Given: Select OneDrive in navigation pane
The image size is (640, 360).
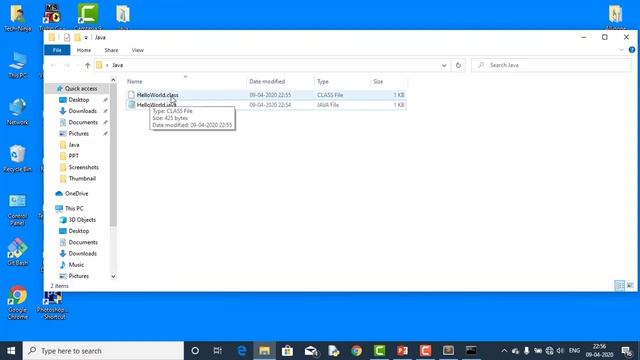Looking at the screenshot, I should coord(76,193).
